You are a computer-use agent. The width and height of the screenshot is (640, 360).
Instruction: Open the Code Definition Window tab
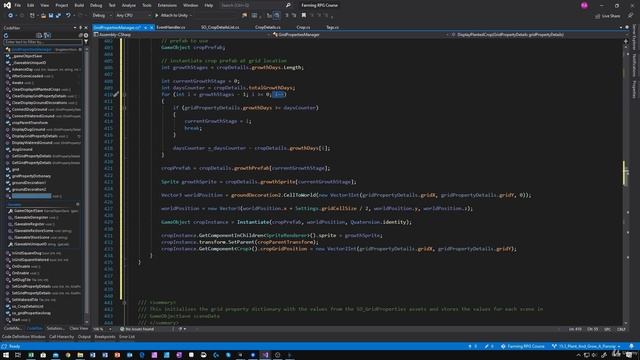click(x=24, y=337)
